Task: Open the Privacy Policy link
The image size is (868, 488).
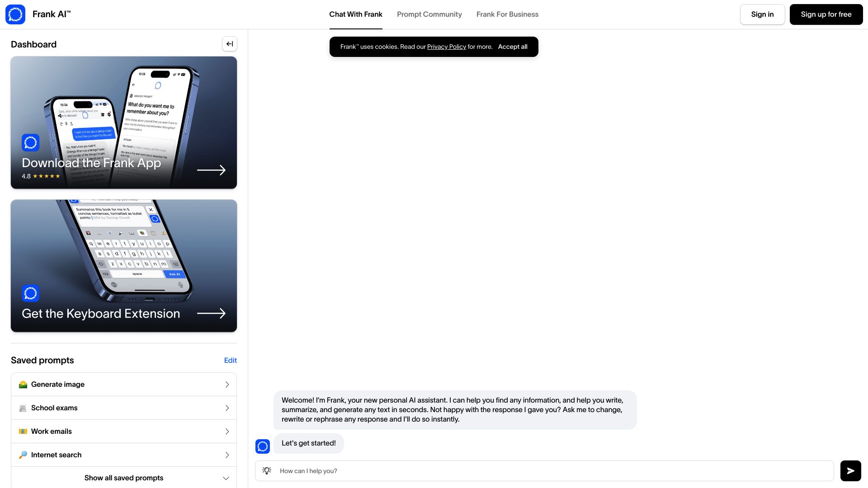Action: click(446, 47)
